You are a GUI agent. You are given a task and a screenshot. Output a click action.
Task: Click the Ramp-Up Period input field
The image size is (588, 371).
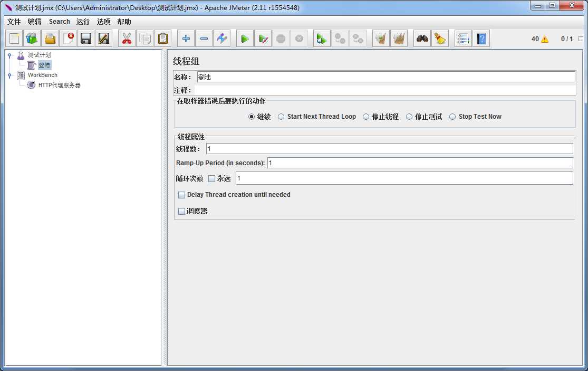tap(420, 163)
